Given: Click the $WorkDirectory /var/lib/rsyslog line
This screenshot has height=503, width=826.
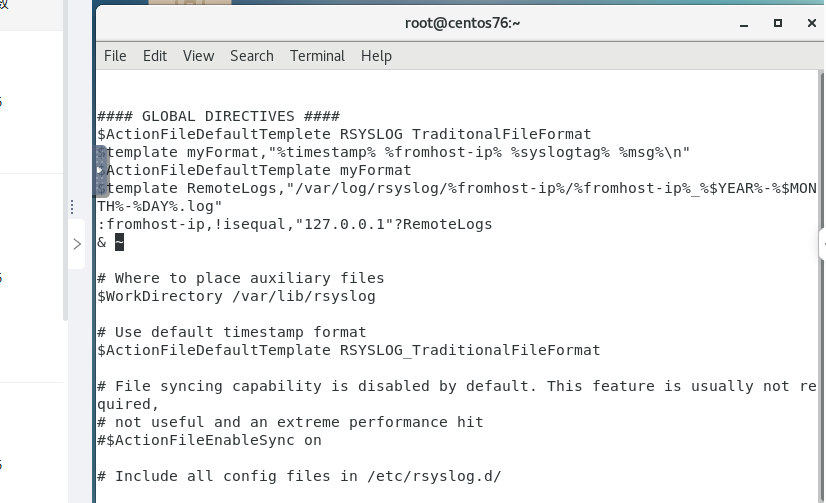Looking at the screenshot, I should 236,296.
